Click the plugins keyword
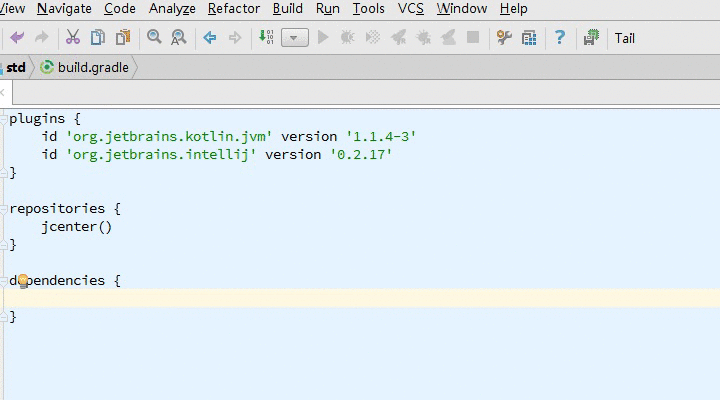Screen dimensions: 720x400 (x=37, y=119)
